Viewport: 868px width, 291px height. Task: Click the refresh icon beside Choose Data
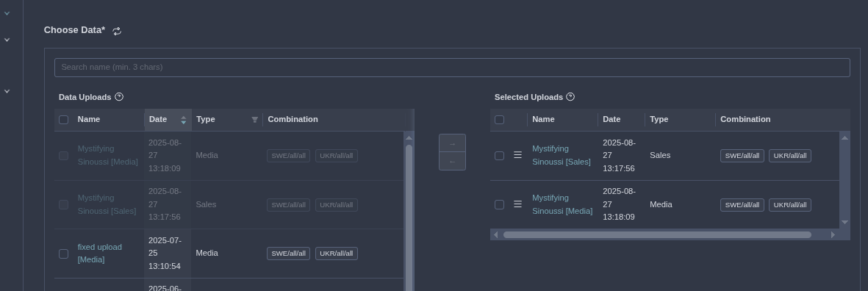(117, 31)
